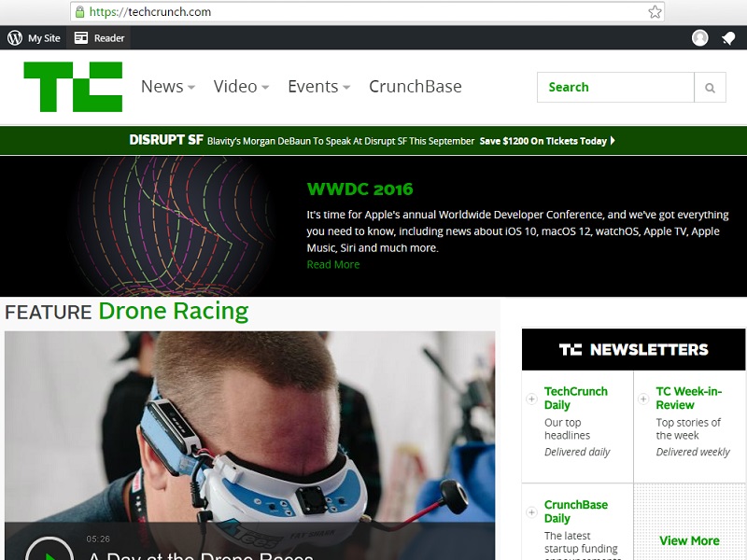
Task: Click 'Our top headlines' description
Action: (568, 429)
